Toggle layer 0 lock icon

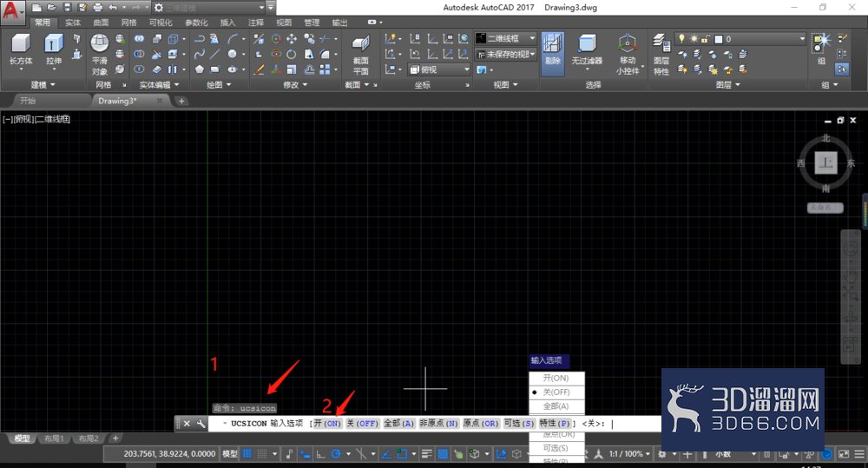point(705,39)
